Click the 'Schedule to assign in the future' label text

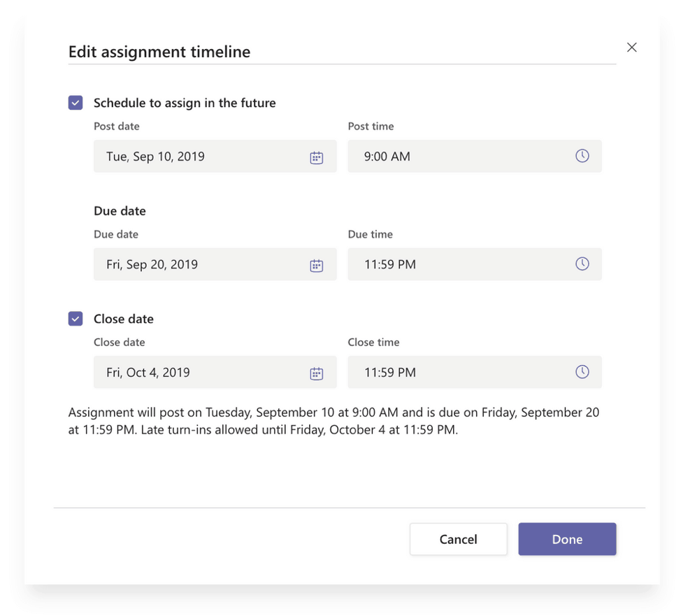click(185, 103)
